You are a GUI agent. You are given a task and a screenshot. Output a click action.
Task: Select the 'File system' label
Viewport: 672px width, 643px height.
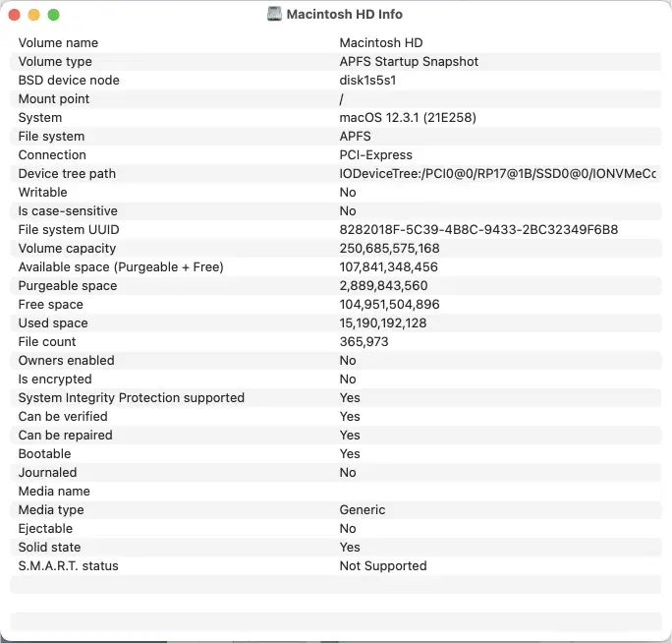pos(51,137)
